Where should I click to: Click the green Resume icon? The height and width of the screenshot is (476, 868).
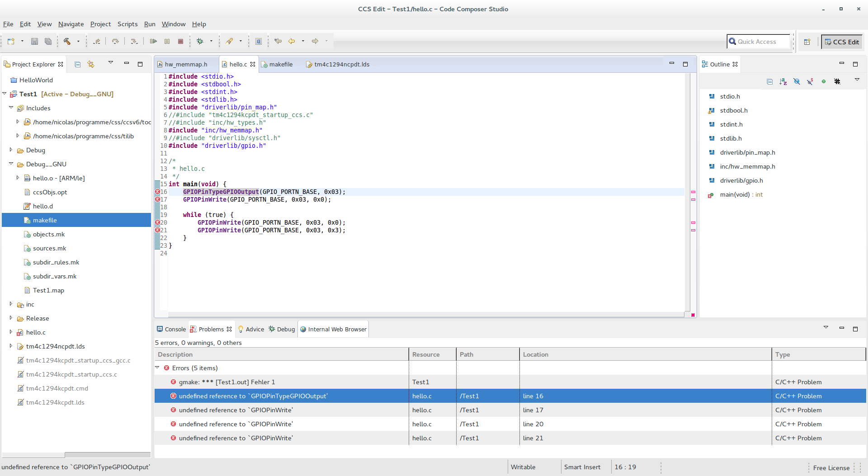coord(153,41)
